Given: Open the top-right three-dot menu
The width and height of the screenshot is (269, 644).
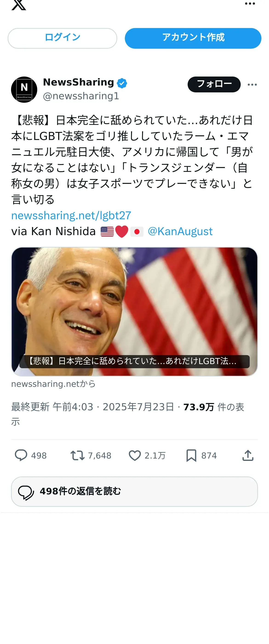Looking at the screenshot, I should 250,4.
